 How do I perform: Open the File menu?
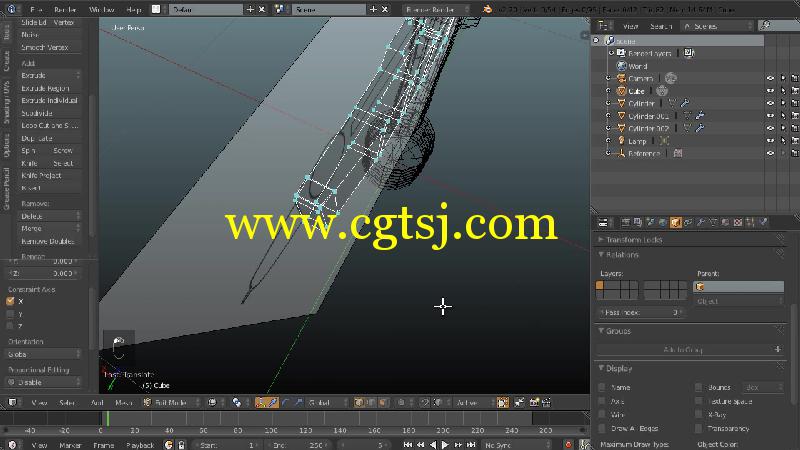point(36,9)
